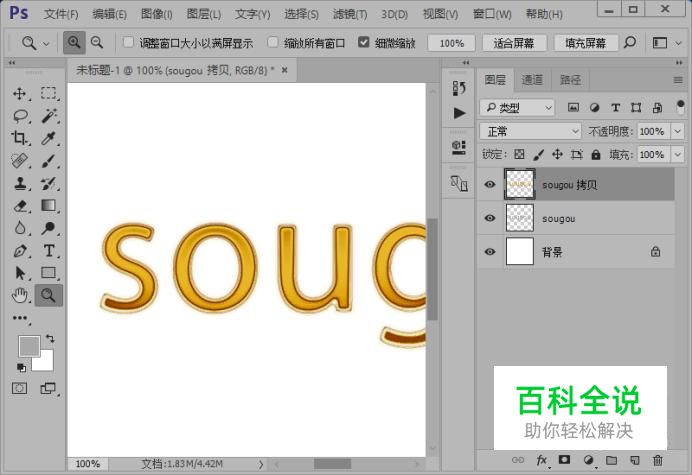The height and width of the screenshot is (475, 692).
Task: Select the Pen tool
Action: [20, 251]
